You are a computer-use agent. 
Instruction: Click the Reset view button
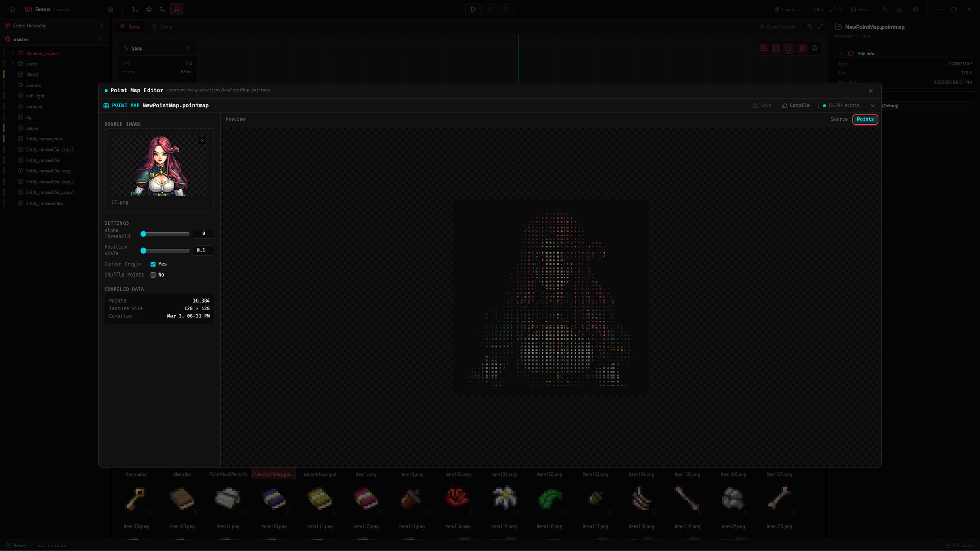(x=860, y=9)
